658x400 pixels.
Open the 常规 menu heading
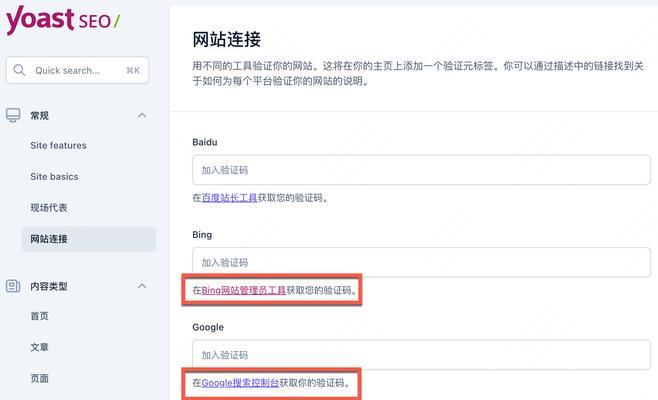point(39,115)
